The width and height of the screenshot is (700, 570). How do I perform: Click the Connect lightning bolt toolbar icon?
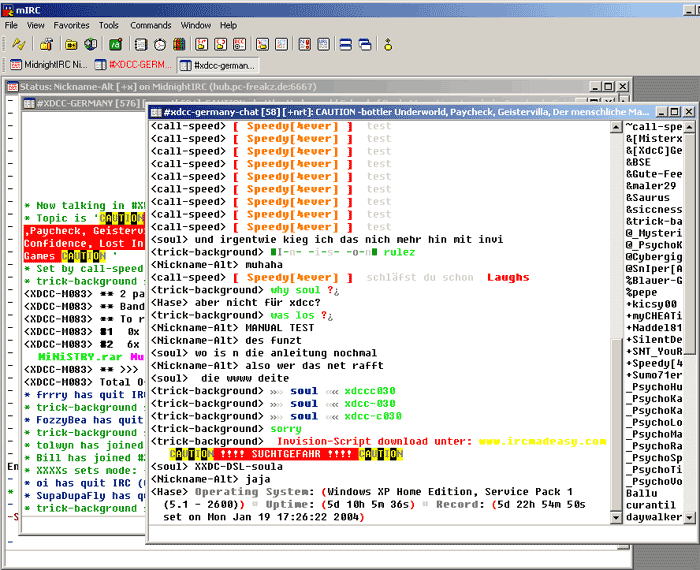(x=19, y=44)
